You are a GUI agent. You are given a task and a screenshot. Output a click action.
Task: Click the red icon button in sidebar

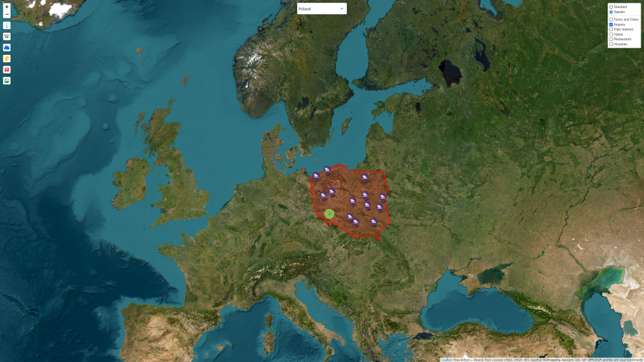[7, 69]
